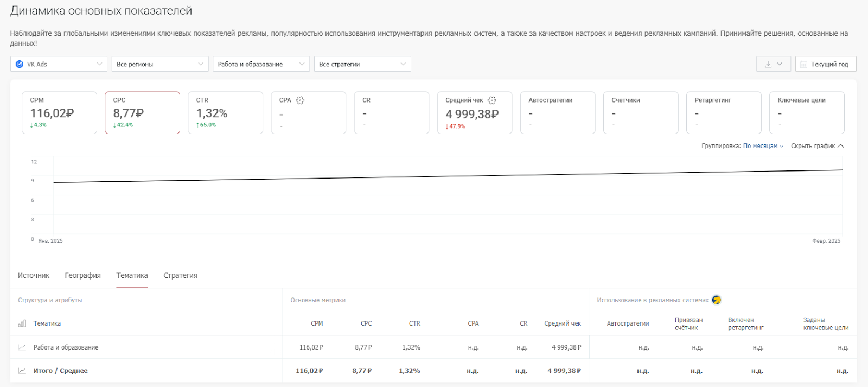868x387 pixels.
Task: Switch to the Стратегия tab
Action: (x=180, y=276)
